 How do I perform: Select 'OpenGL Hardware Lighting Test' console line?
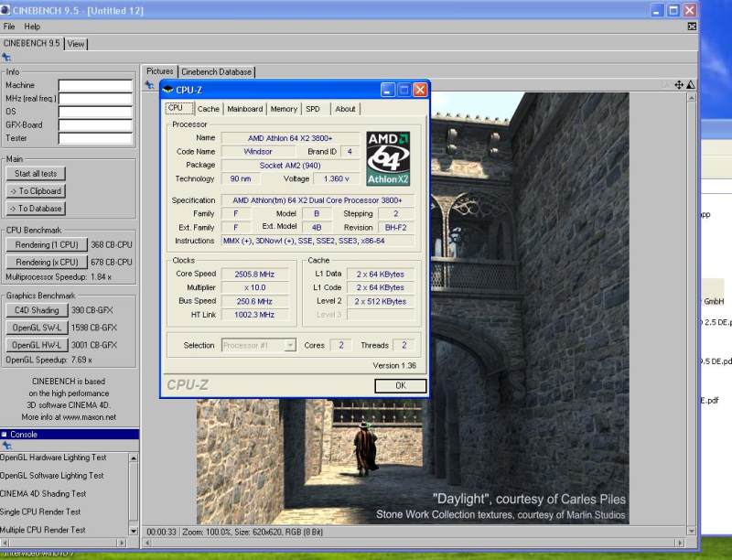point(53,458)
